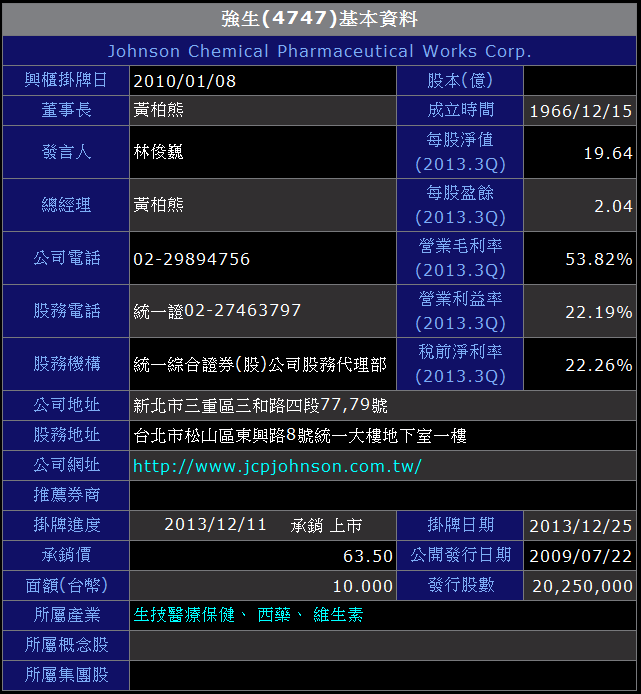Select the Johnson Chemical Pharmaceutical Works Corp. name

(320, 51)
